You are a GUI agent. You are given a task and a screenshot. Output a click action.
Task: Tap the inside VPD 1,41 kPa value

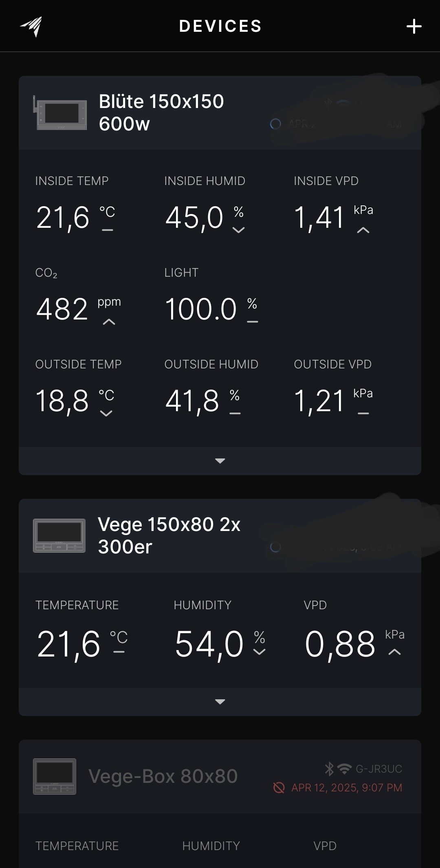click(x=319, y=218)
